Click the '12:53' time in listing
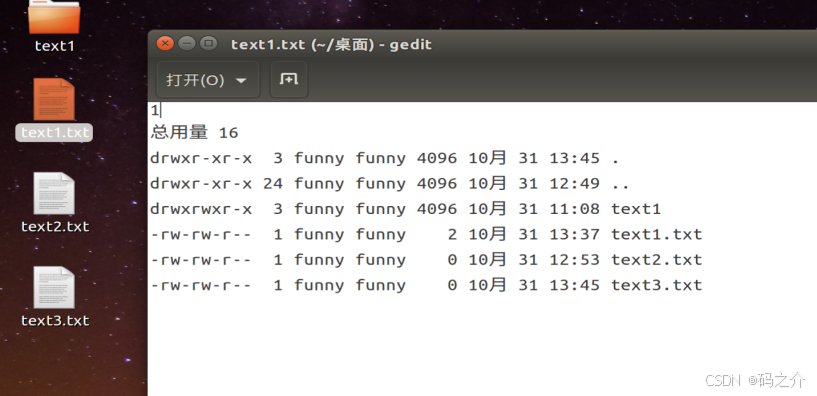Screen dimensions: 817x396 click(575, 260)
